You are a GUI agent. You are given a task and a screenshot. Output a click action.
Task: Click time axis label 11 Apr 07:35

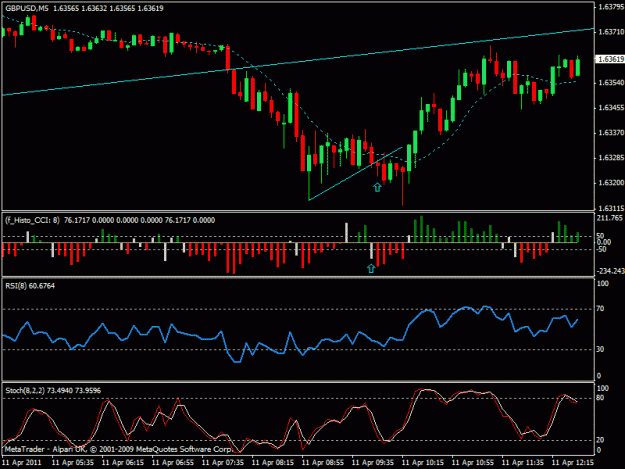[x=223, y=463]
